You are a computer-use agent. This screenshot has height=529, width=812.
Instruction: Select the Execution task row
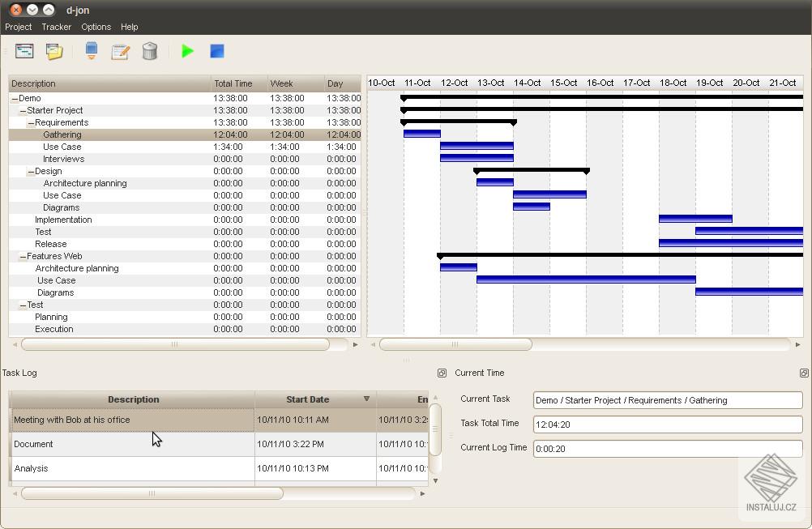[185, 329]
